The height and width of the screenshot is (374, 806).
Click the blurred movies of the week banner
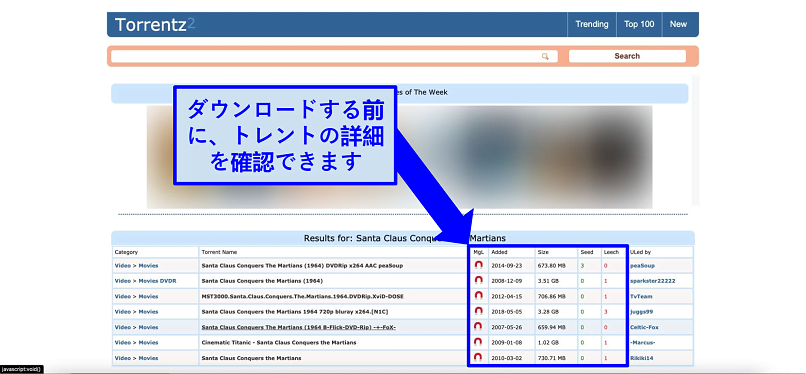tap(399, 157)
